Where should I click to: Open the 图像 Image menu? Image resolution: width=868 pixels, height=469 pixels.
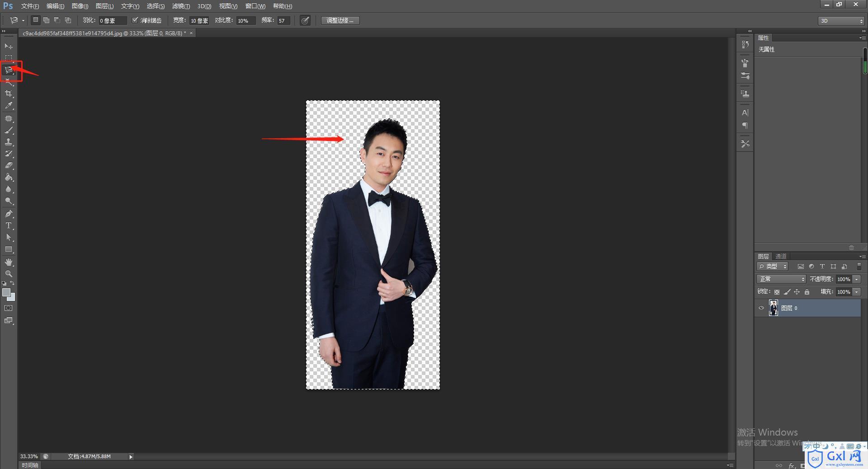[x=80, y=6]
